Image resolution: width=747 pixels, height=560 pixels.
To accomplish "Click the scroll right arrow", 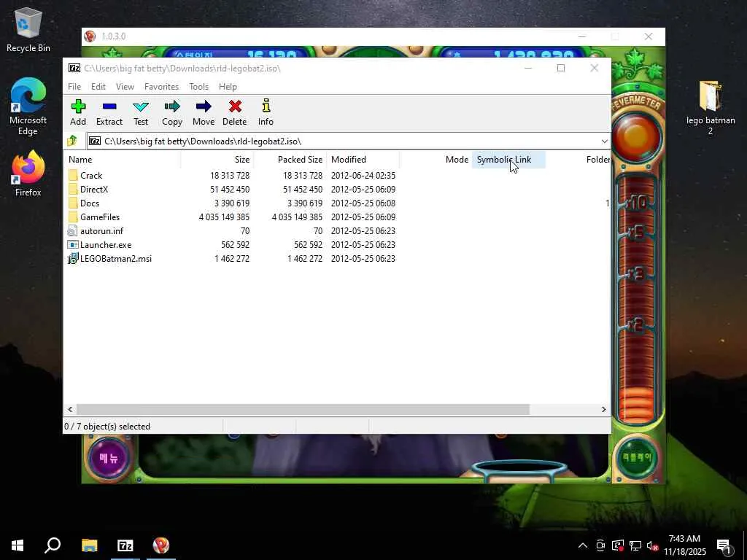I will (x=603, y=409).
